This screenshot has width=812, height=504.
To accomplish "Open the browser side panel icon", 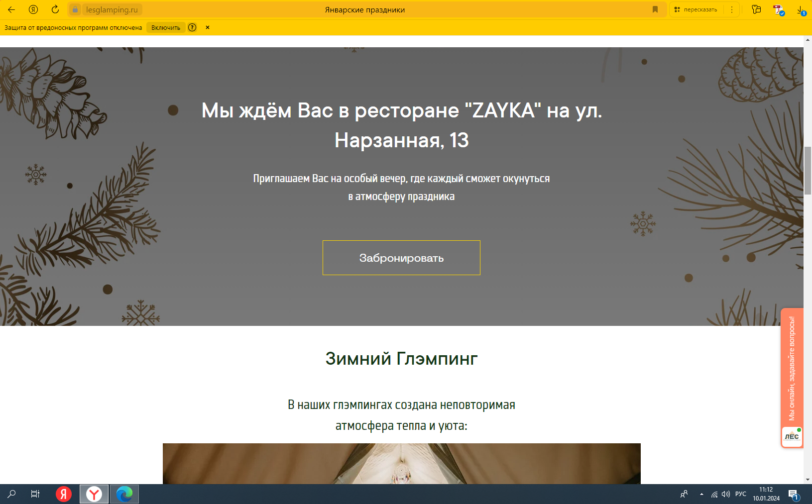I will pyautogui.click(x=756, y=9).
